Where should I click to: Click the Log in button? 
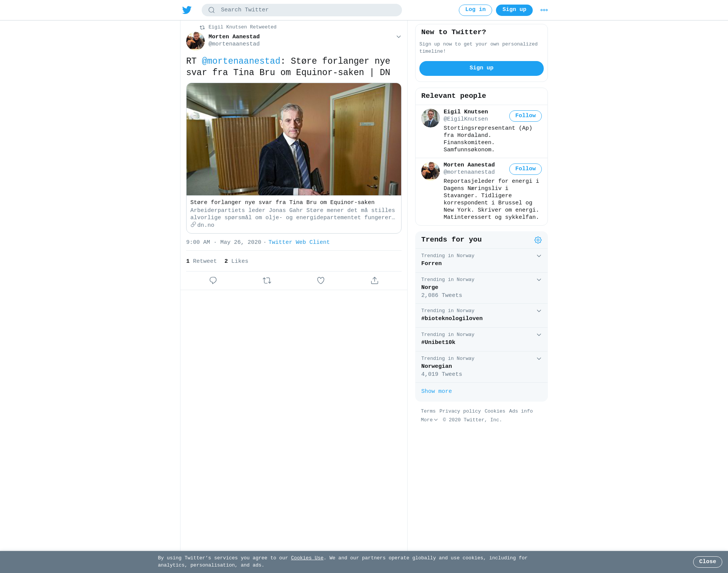(475, 10)
